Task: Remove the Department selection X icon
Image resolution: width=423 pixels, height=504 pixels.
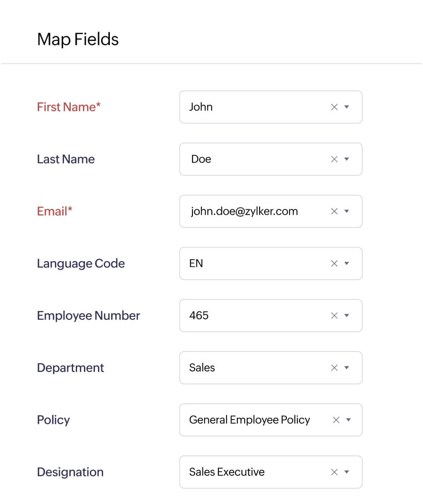Action: 334,368
